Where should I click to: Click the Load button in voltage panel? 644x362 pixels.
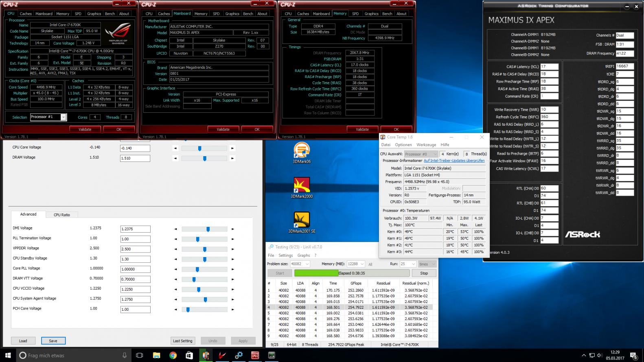pos(23,341)
